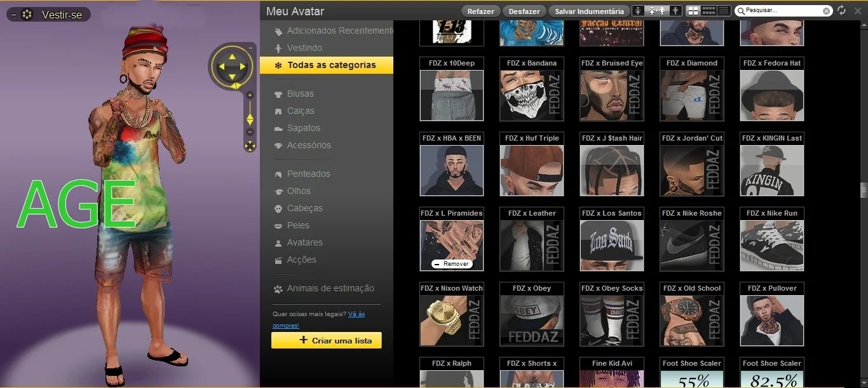The image size is (868, 388).
Task: Select FDZ x Fedora Hat thumbnail
Action: pyautogui.click(x=772, y=95)
